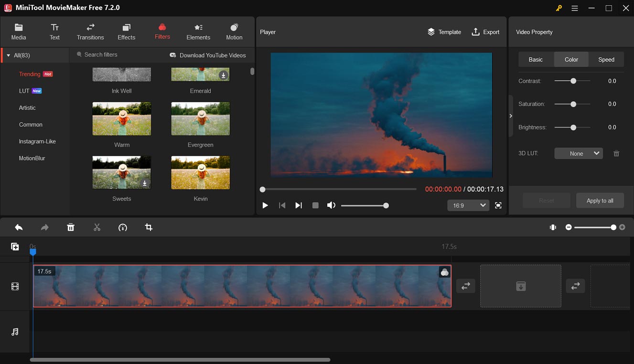
Task: Switch to the Color property tab
Action: click(x=571, y=60)
